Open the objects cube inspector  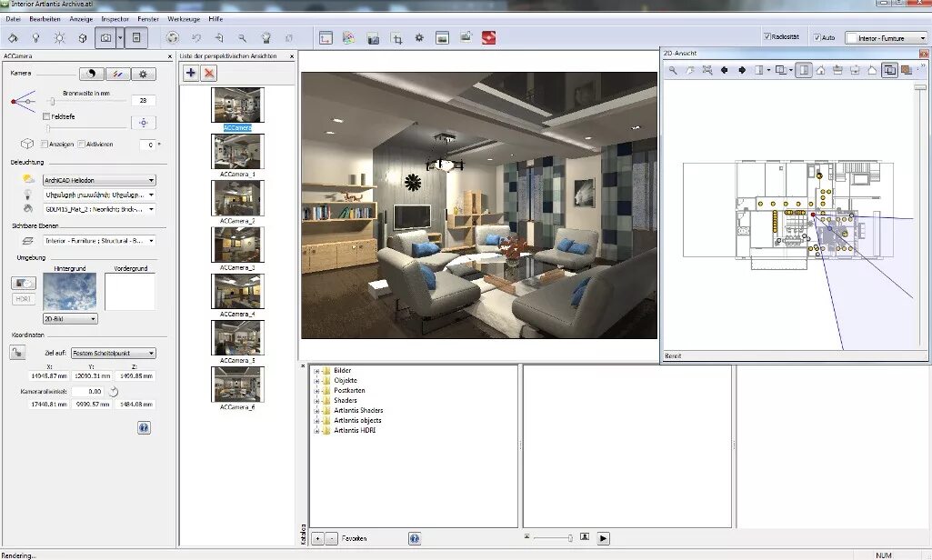(x=83, y=38)
